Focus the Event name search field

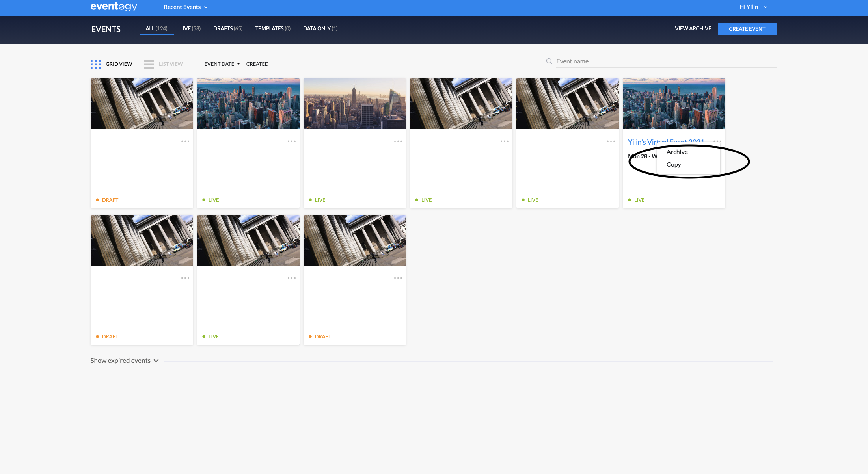click(667, 61)
